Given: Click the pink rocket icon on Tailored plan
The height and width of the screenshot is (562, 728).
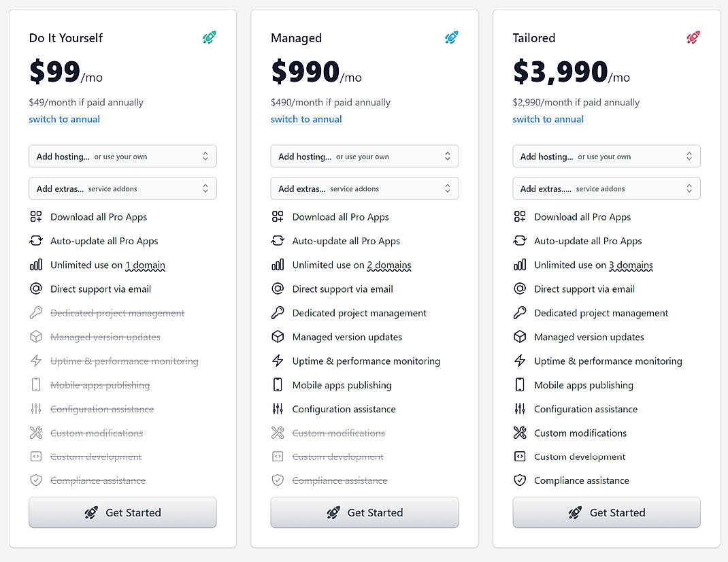Looking at the screenshot, I should (693, 38).
